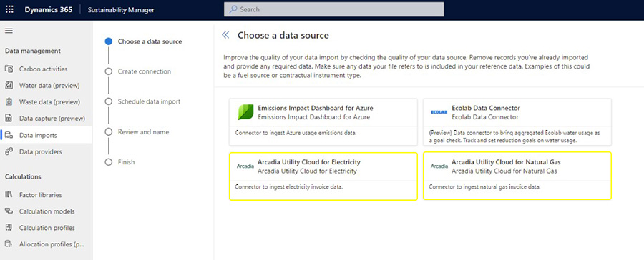Choose Arcadia Utility Cloud for Natural Gas
This screenshot has height=260, width=644.
517,176
